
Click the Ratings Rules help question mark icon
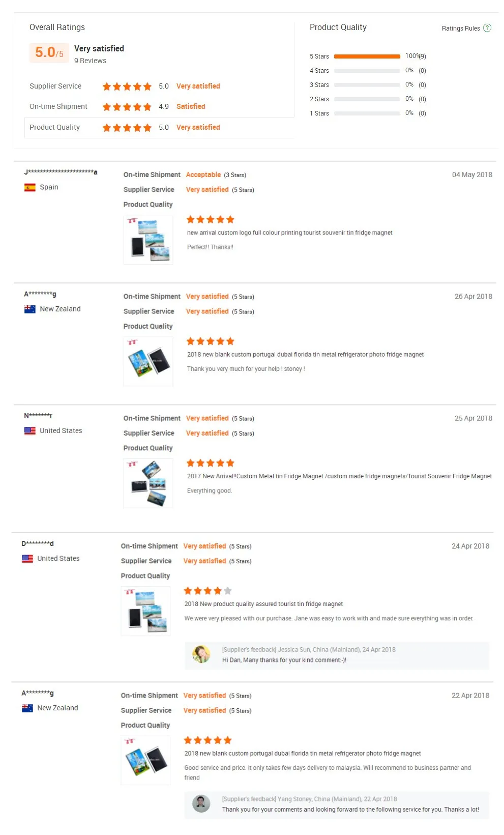coord(487,28)
